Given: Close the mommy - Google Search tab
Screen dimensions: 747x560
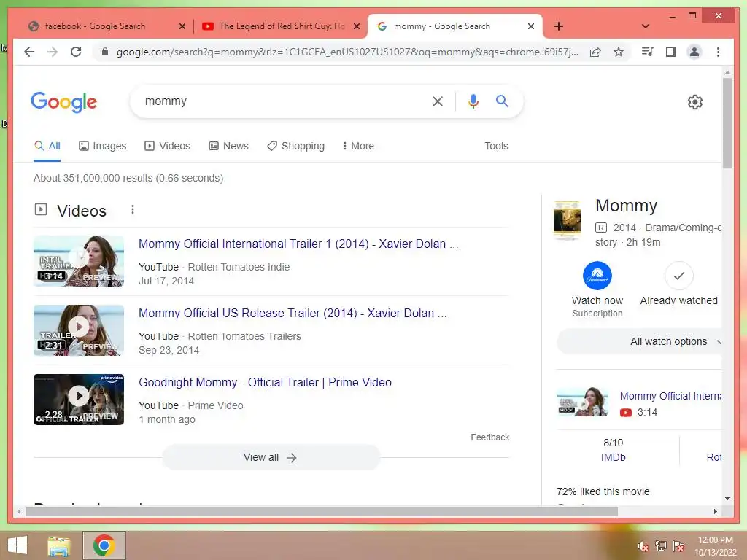Looking at the screenshot, I should point(531,26).
